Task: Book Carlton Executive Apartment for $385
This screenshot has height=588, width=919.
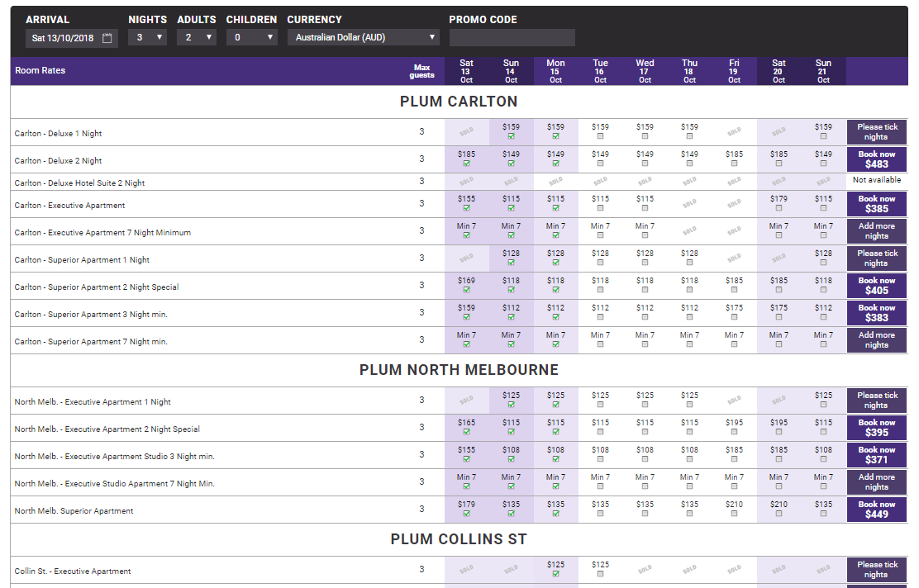Action: click(876, 204)
